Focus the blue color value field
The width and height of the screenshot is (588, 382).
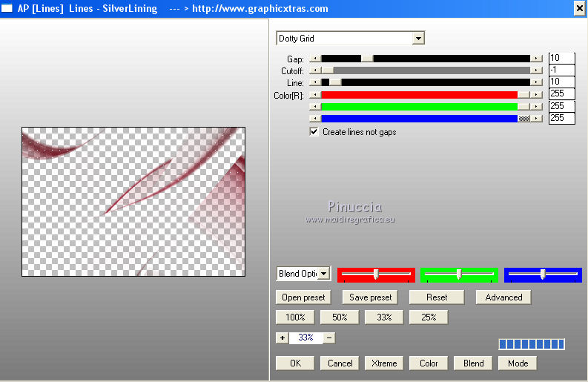pos(561,118)
